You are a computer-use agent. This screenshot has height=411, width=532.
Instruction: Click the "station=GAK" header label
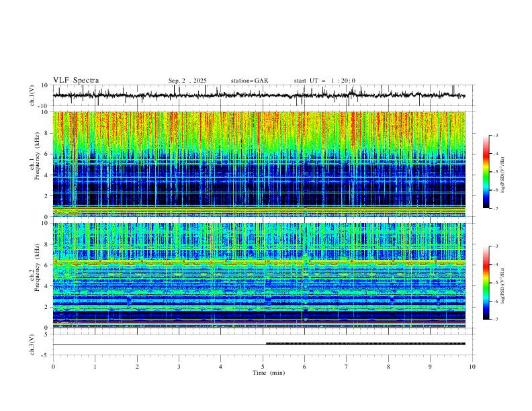point(249,81)
